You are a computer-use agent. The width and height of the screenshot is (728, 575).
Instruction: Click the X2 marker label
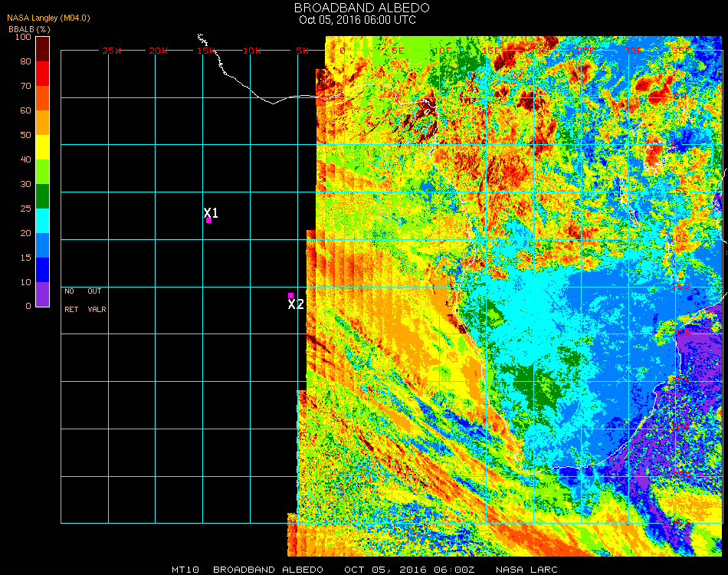(x=296, y=304)
